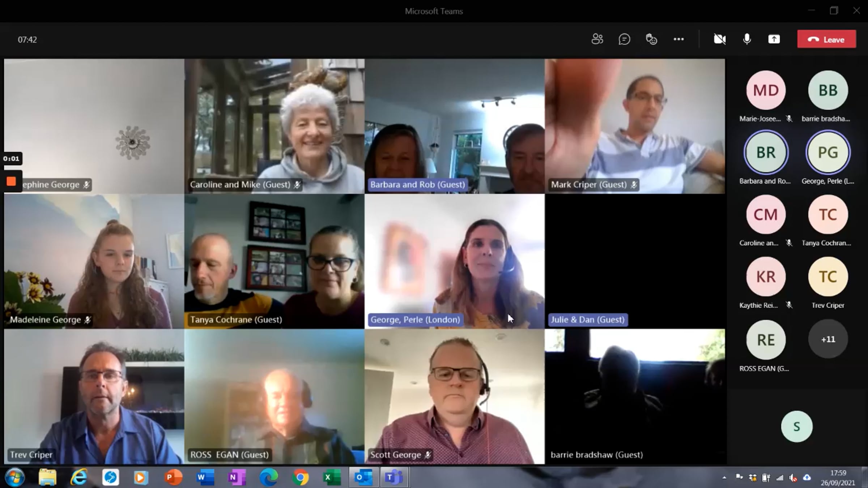This screenshot has height=488, width=868.
Task: Mute the microphone toggle
Action: click(747, 39)
